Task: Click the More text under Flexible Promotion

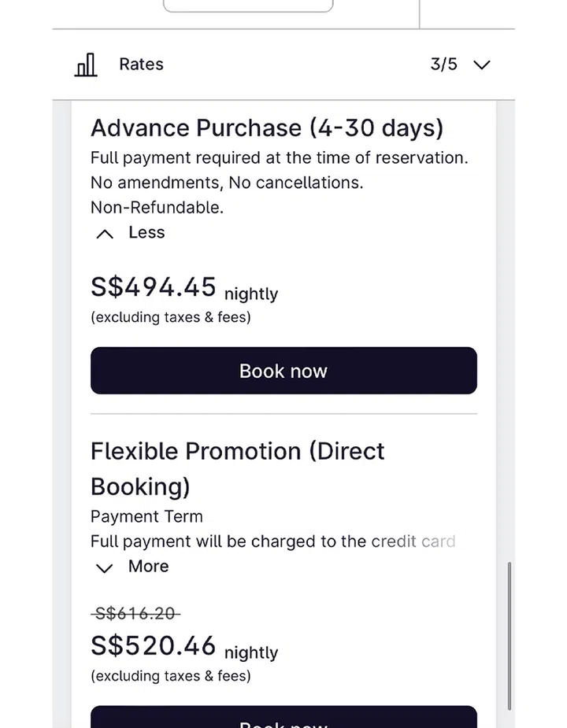Action: (x=148, y=566)
